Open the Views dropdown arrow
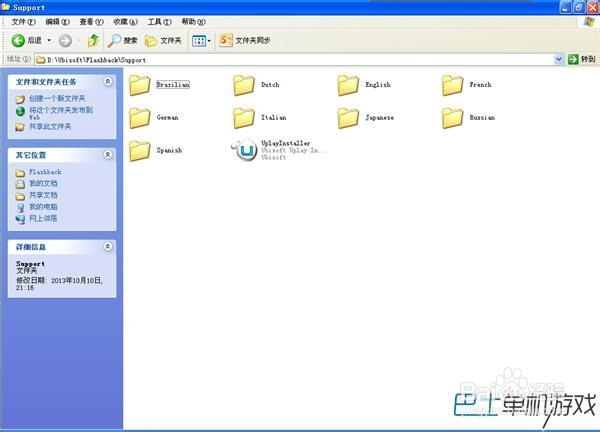This screenshot has width=600, height=432. coord(209,41)
